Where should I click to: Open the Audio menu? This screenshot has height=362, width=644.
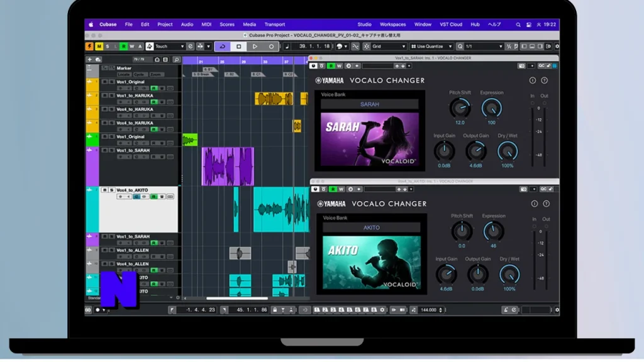click(x=187, y=25)
